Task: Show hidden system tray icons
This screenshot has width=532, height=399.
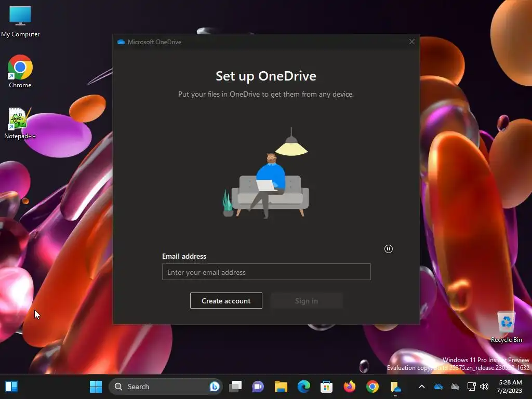Action: click(x=422, y=387)
